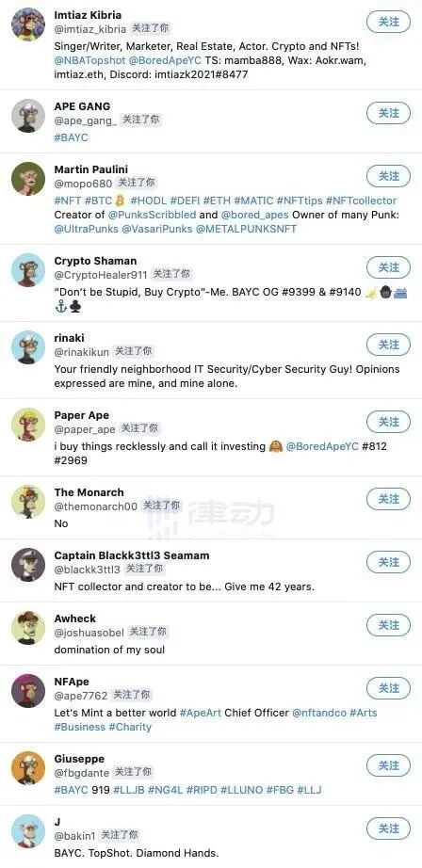
Task: View Martin Paulini's avatar image
Action: [28, 179]
